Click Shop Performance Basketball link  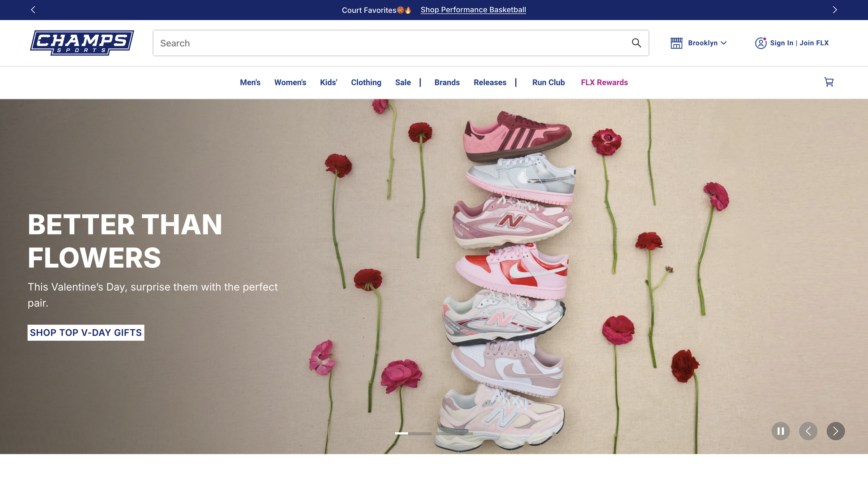click(x=473, y=10)
